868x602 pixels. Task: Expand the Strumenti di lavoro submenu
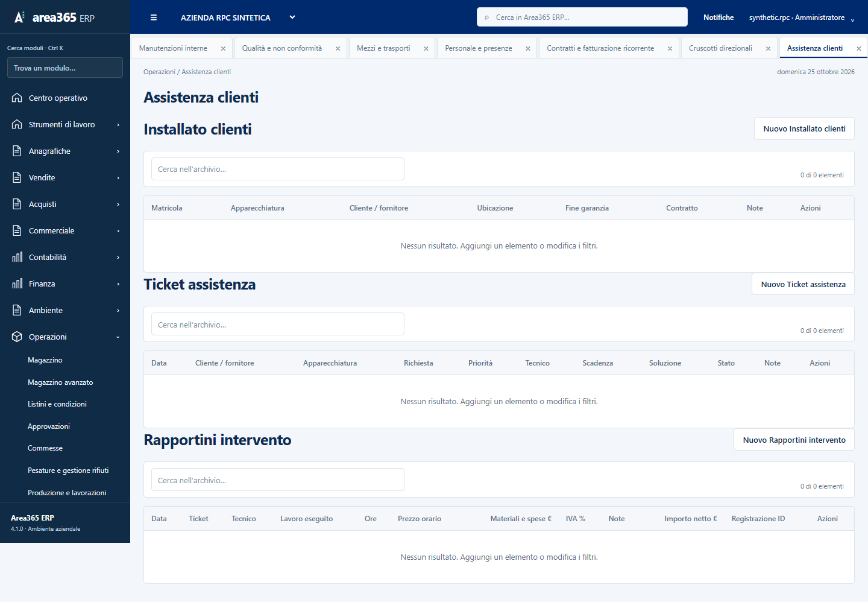pos(118,125)
